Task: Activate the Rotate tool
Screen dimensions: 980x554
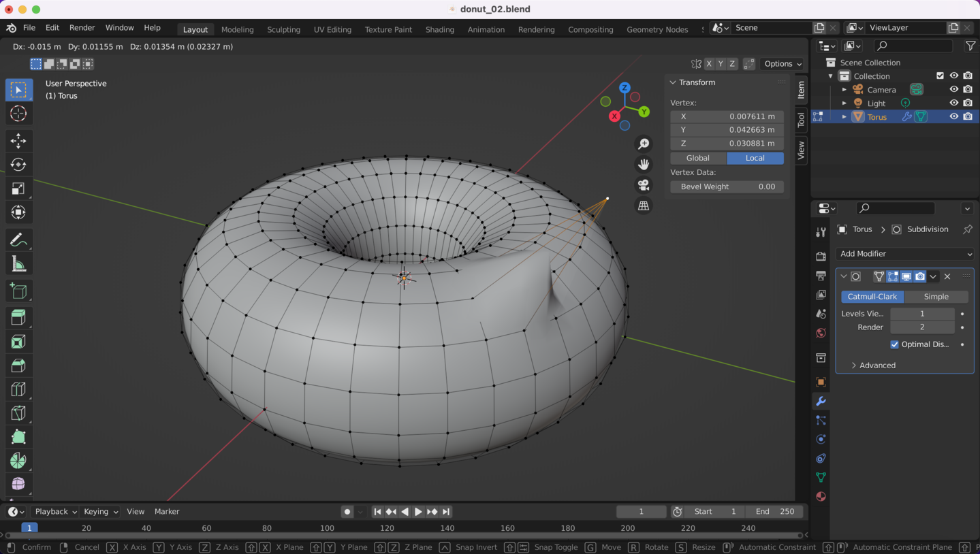Action: coord(18,164)
